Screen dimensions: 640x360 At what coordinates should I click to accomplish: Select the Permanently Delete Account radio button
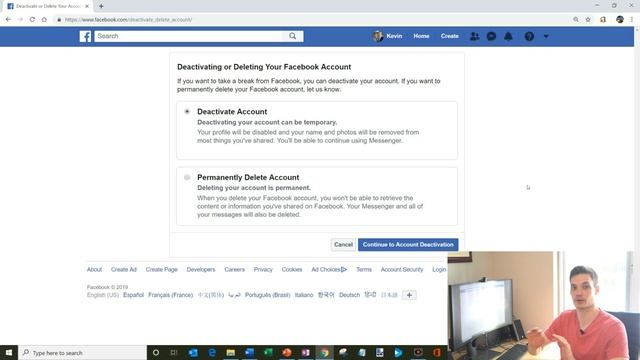click(x=187, y=177)
